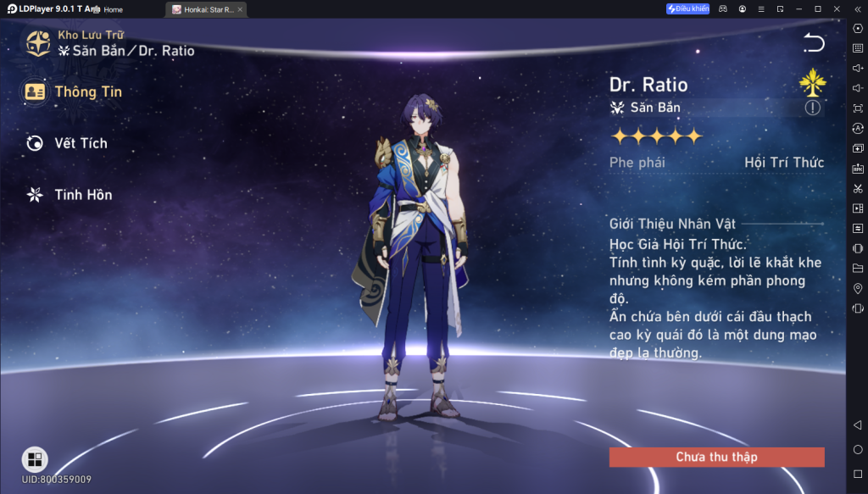Image resolution: width=868 pixels, height=494 pixels.
Task: Click the shake device icon
Action: coord(858,308)
